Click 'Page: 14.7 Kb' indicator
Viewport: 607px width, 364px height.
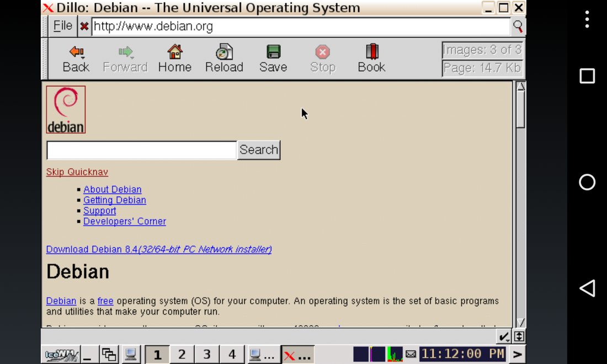coord(482,68)
